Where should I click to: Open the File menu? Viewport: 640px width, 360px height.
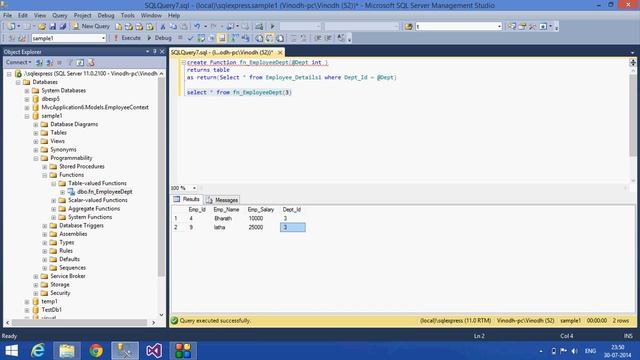point(7,16)
